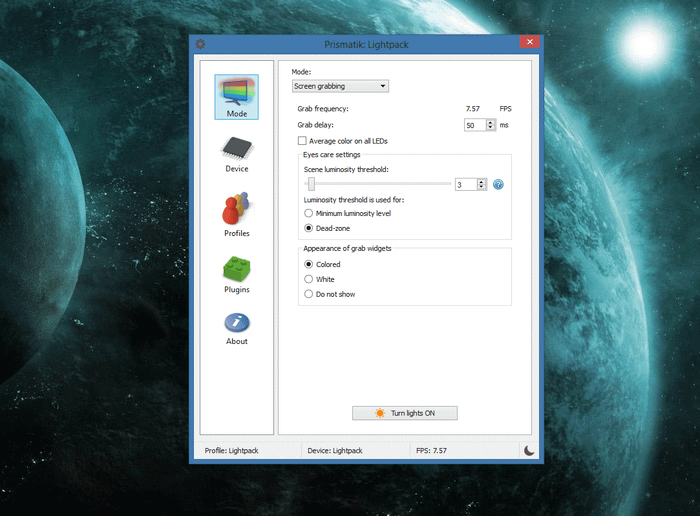The width and height of the screenshot is (700, 516).
Task: Click the luminosity threshold help icon
Action: (498, 184)
